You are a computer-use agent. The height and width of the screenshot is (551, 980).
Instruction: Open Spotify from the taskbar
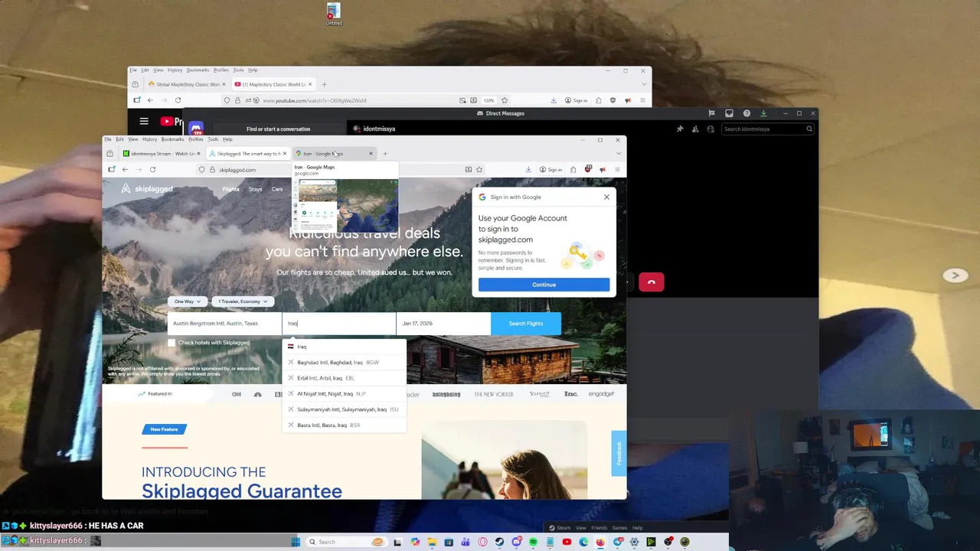click(x=533, y=542)
